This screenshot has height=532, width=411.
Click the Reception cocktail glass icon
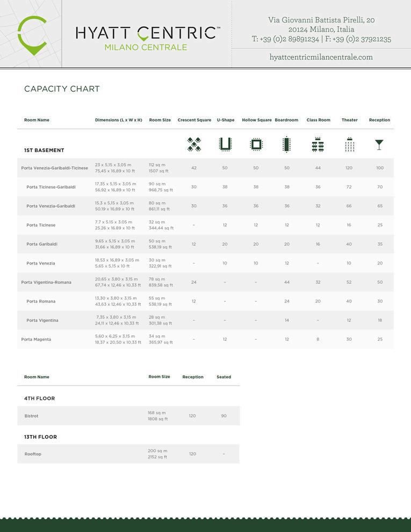point(379,145)
